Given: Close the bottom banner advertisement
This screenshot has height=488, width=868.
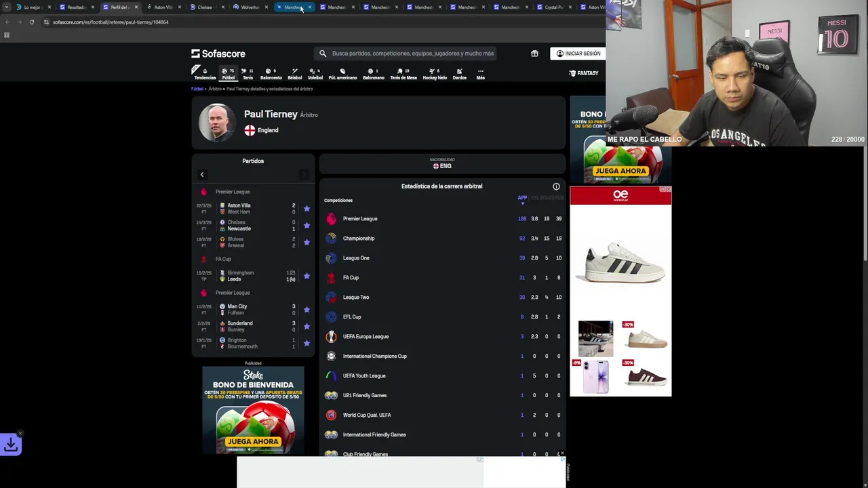Looking at the screenshot, I should click(562, 453).
